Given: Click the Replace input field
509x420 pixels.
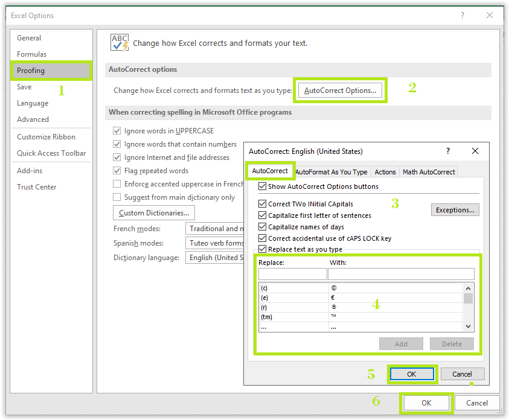Looking at the screenshot, I should tap(292, 274).
